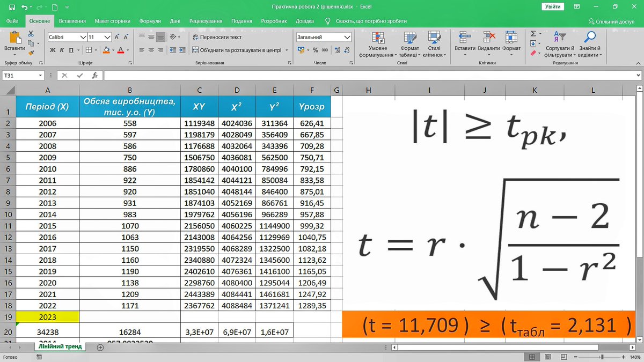Select the Лінійний тренд sheet tab
This screenshot has height=362, width=644.
pos(59,347)
